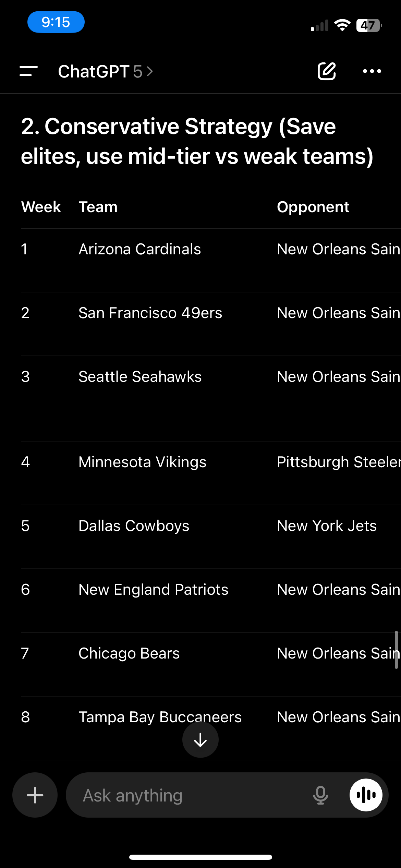Tap the Arizona Cardinals table cell

pyautogui.click(x=140, y=249)
